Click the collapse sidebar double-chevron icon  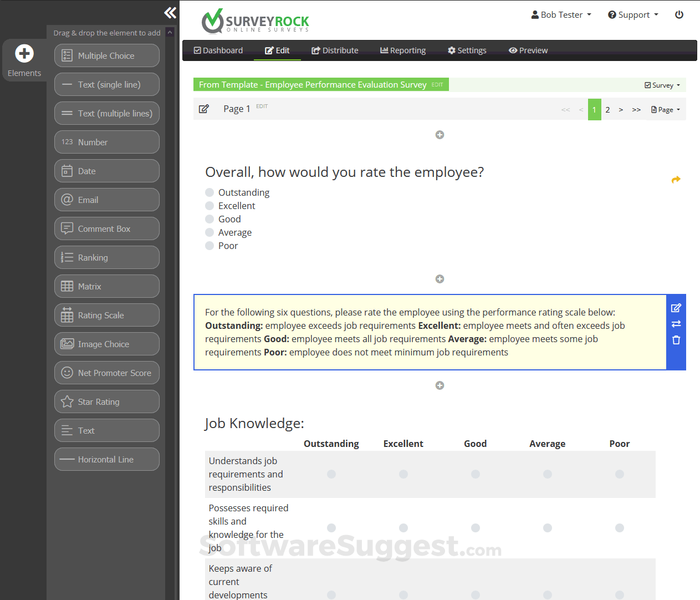[x=170, y=12]
